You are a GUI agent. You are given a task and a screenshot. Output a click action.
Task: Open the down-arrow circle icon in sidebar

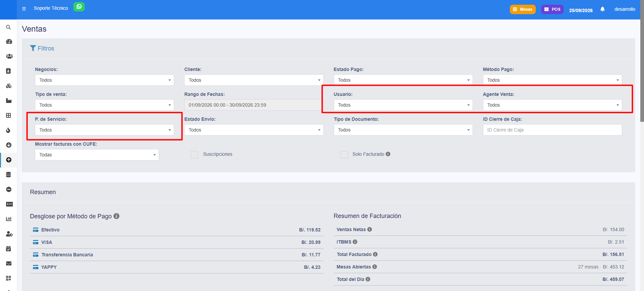click(9, 145)
